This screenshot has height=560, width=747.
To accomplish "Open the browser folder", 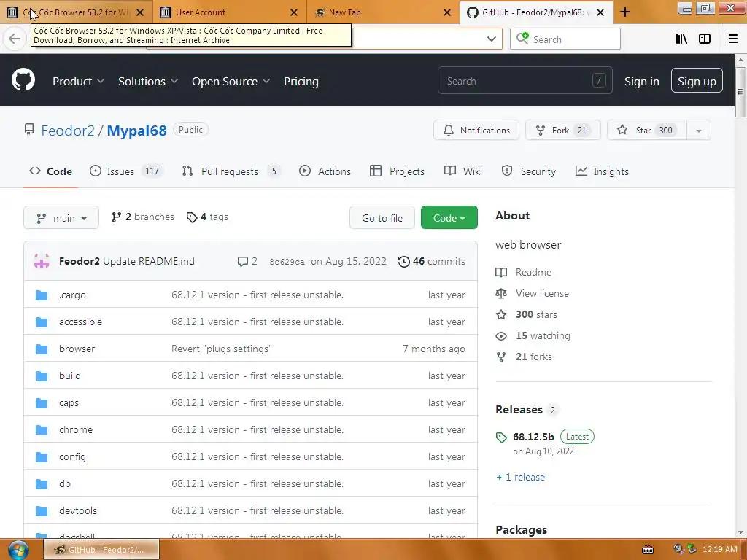I will pos(77,349).
